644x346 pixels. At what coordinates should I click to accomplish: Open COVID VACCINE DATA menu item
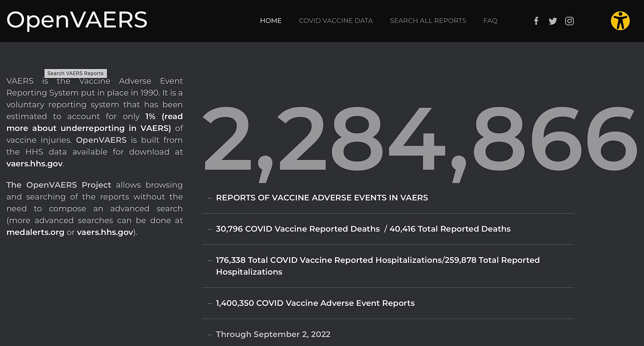click(336, 21)
